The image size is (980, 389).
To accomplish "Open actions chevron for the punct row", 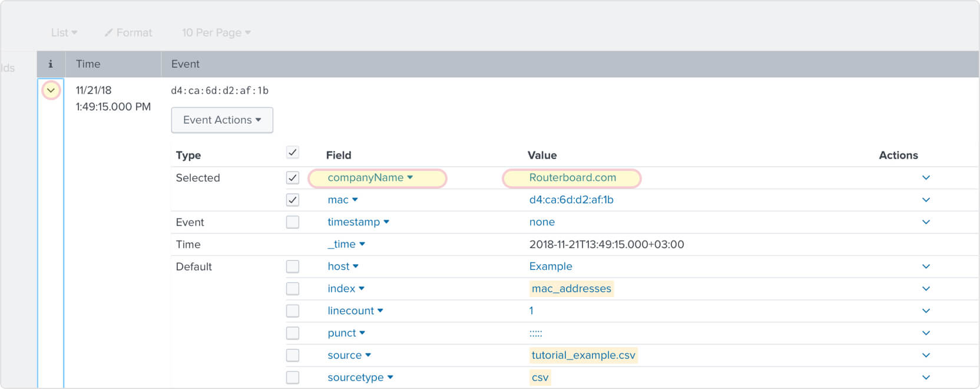I will pos(926,334).
